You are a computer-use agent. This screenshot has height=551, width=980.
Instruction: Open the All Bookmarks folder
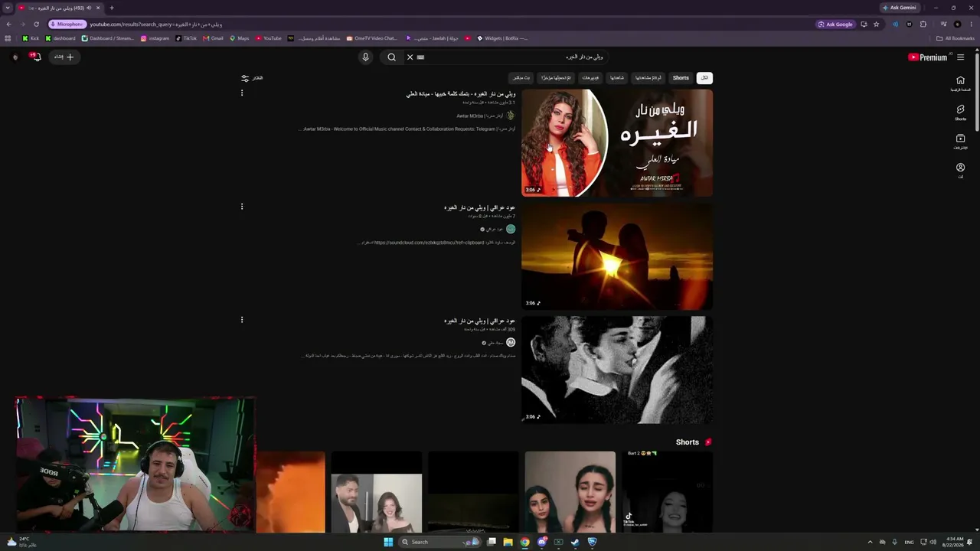pyautogui.click(x=955, y=38)
